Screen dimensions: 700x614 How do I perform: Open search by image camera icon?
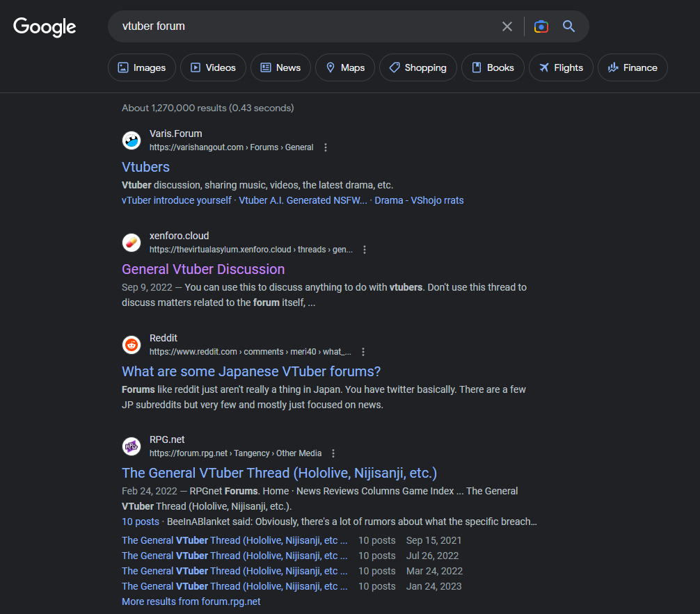[x=541, y=26]
